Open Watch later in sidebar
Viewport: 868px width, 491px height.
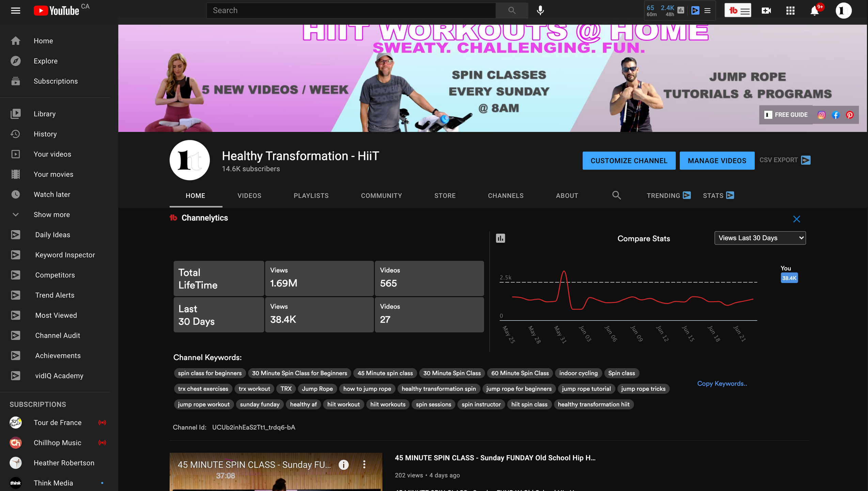[x=55, y=194]
